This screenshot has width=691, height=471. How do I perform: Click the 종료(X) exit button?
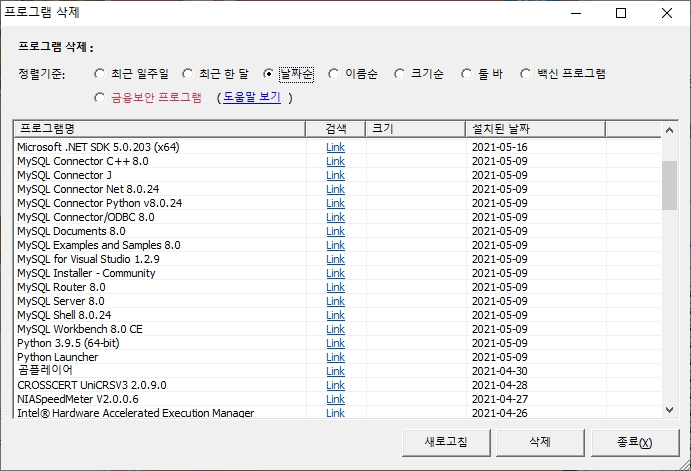click(635, 442)
